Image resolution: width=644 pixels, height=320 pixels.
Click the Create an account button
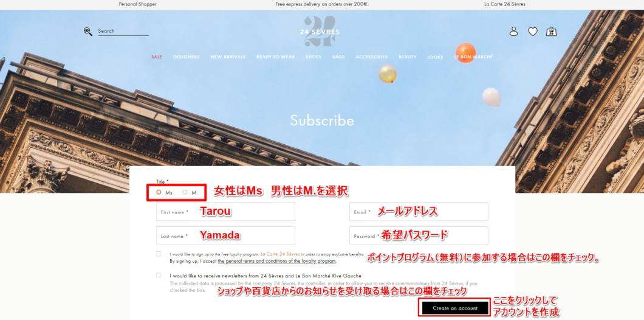[455, 308]
